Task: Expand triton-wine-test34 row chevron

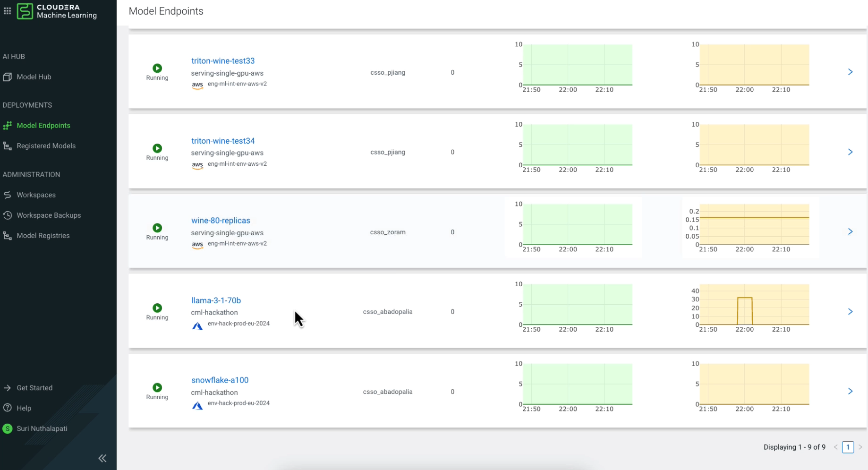Action: click(850, 152)
